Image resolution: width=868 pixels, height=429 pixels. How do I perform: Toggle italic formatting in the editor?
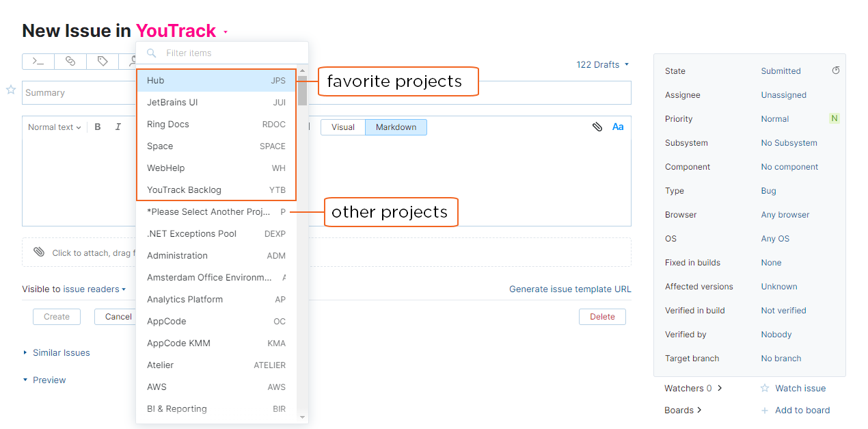click(117, 127)
